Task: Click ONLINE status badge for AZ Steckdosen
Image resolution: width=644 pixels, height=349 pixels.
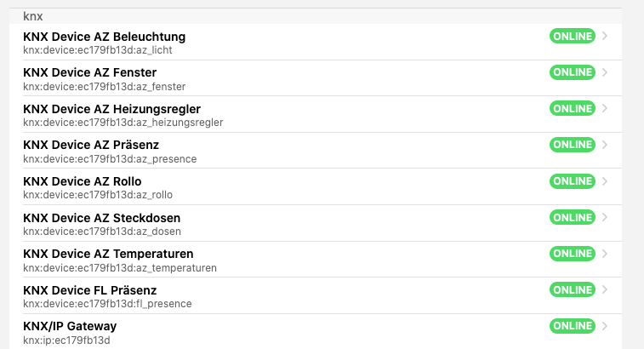Action: point(573,217)
